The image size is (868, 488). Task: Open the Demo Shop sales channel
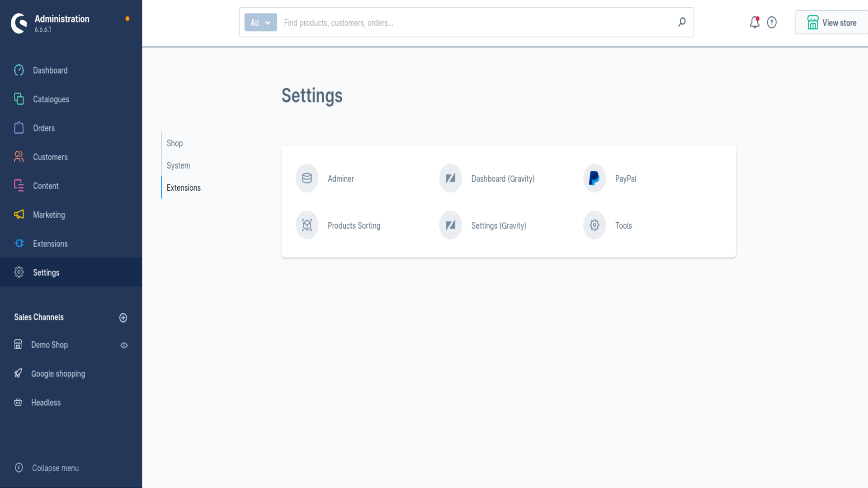[49, 345]
